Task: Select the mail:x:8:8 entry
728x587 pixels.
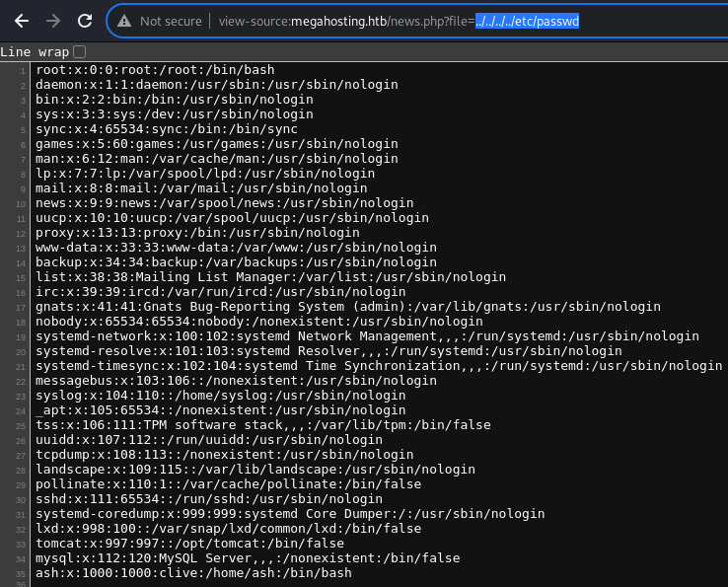Action: pos(201,188)
